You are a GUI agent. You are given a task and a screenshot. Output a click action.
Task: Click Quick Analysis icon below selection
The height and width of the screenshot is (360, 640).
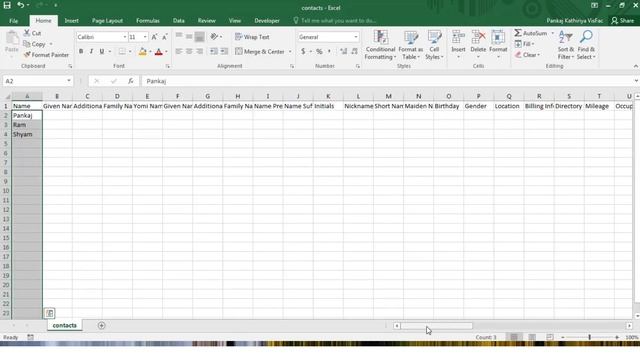tap(49, 313)
